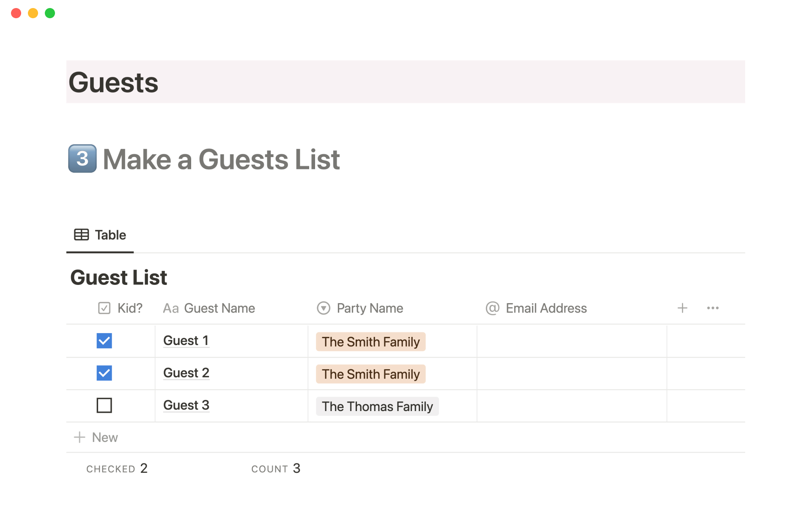Image resolution: width=812 pixels, height=508 pixels.
Task: Click the @ icon beside Email Address
Action: (x=492, y=308)
